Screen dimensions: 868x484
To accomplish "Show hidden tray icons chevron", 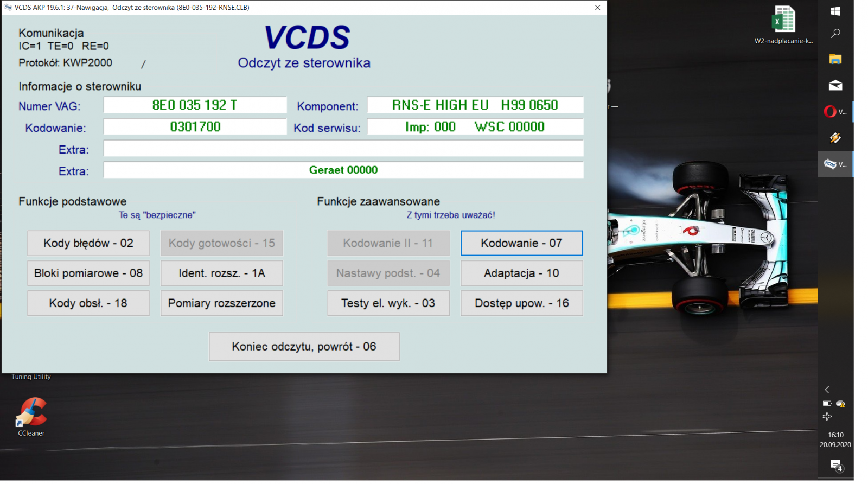I will (x=827, y=390).
